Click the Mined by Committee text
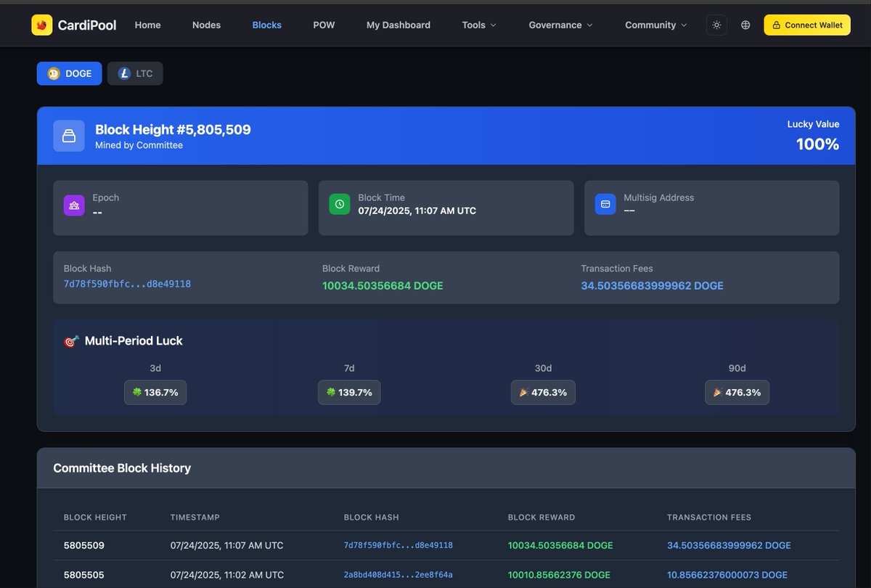Viewport: 871px width, 588px height. [139, 145]
